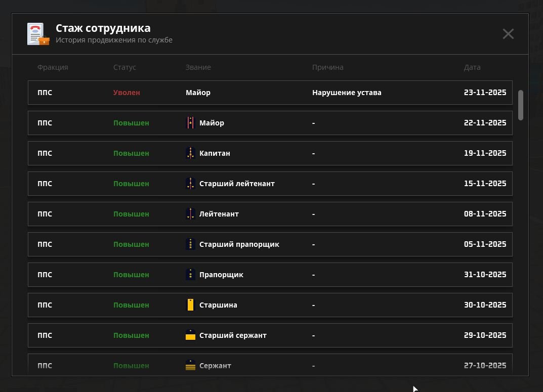This screenshot has width=543, height=392.
Task: Click the red Уволен status label
Action: click(127, 93)
